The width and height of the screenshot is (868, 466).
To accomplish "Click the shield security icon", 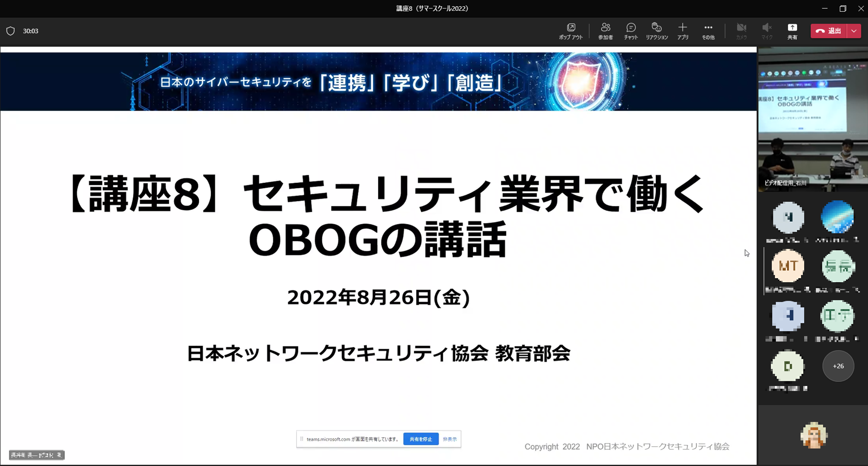I will tap(10, 31).
